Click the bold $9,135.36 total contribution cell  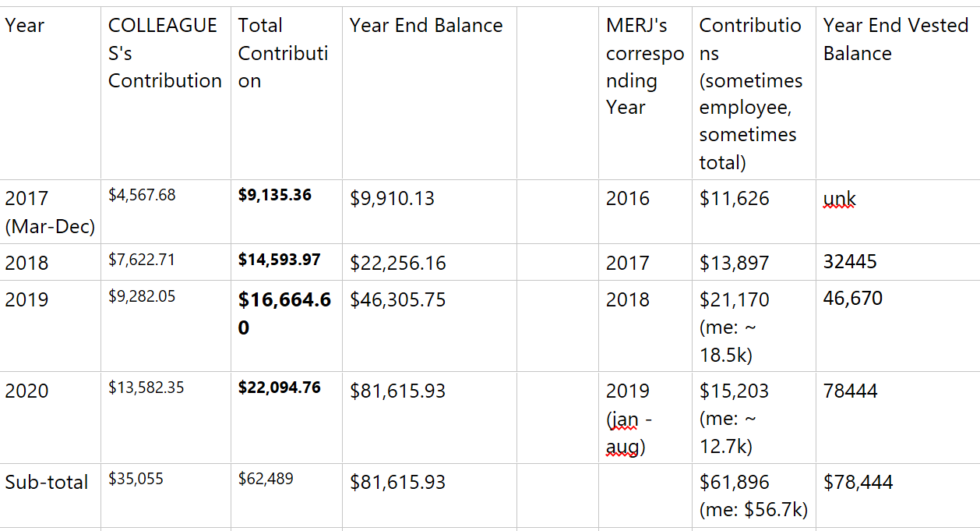pyautogui.click(x=275, y=195)
